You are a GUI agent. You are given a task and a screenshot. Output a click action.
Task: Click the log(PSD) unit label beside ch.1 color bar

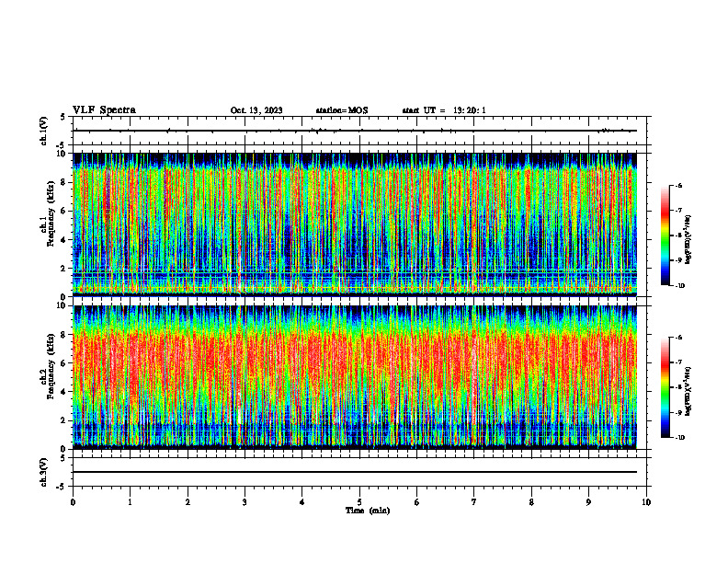pos(688,239)
